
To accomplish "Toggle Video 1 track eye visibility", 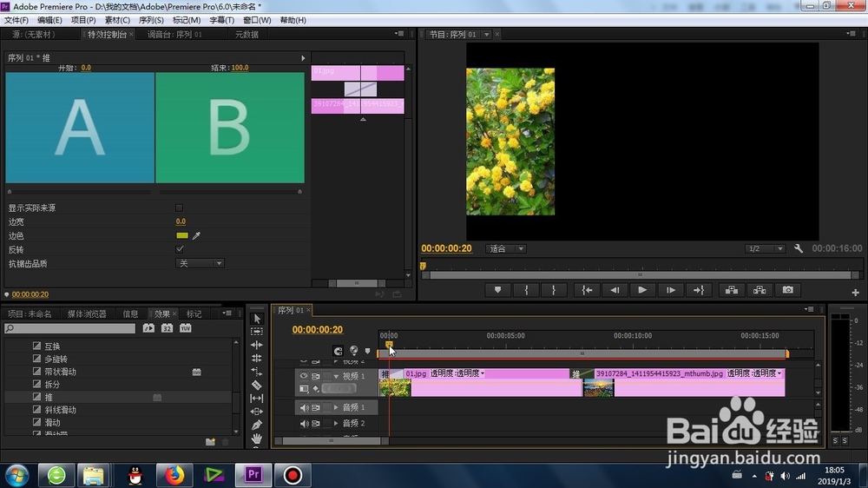I will (x=303, y=376).
